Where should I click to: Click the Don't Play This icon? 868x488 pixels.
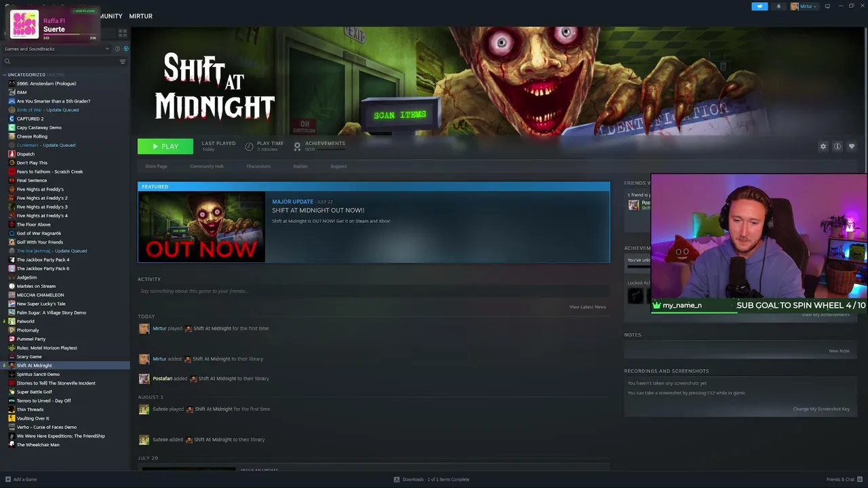[12, 163]
